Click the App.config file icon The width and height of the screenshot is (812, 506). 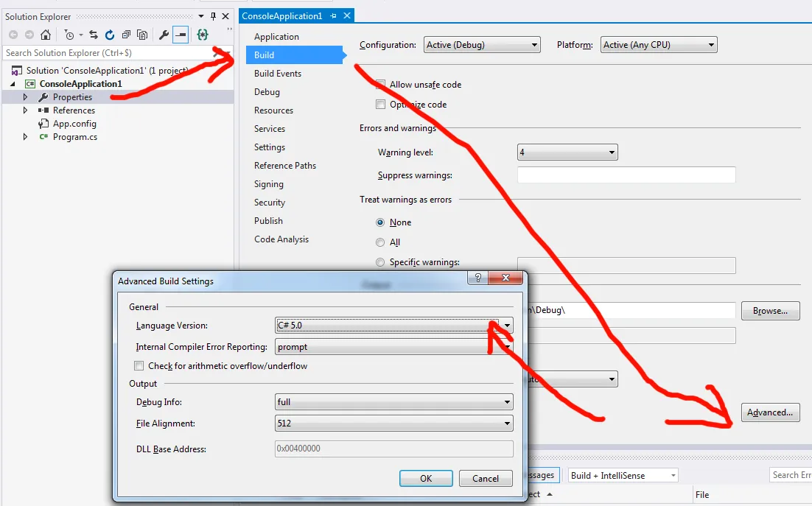point(43,124)
